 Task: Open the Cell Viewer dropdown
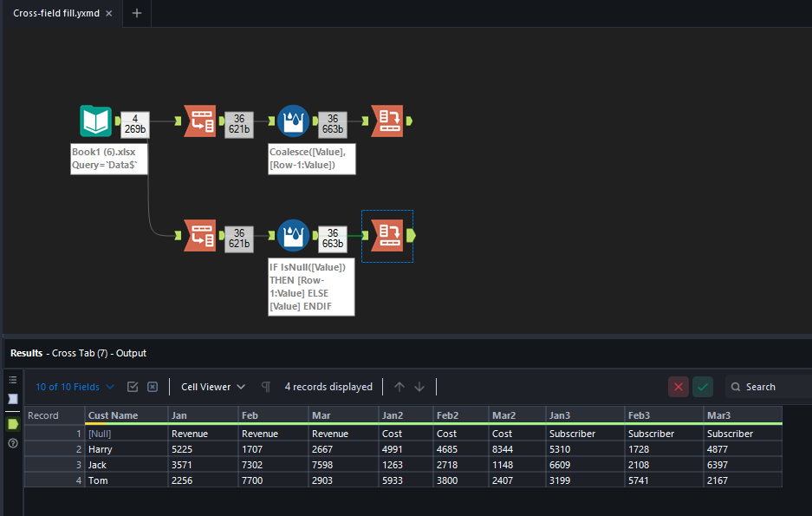213,387
